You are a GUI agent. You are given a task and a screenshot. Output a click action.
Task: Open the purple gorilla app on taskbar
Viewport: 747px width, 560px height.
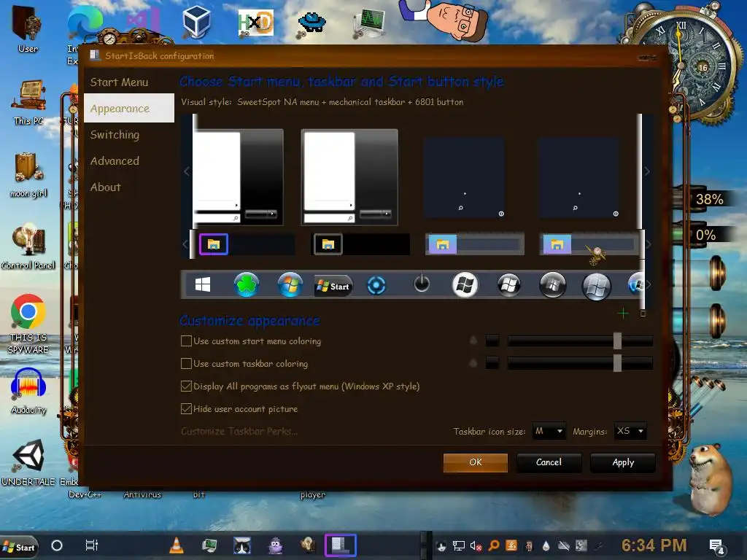coord(275,545)
